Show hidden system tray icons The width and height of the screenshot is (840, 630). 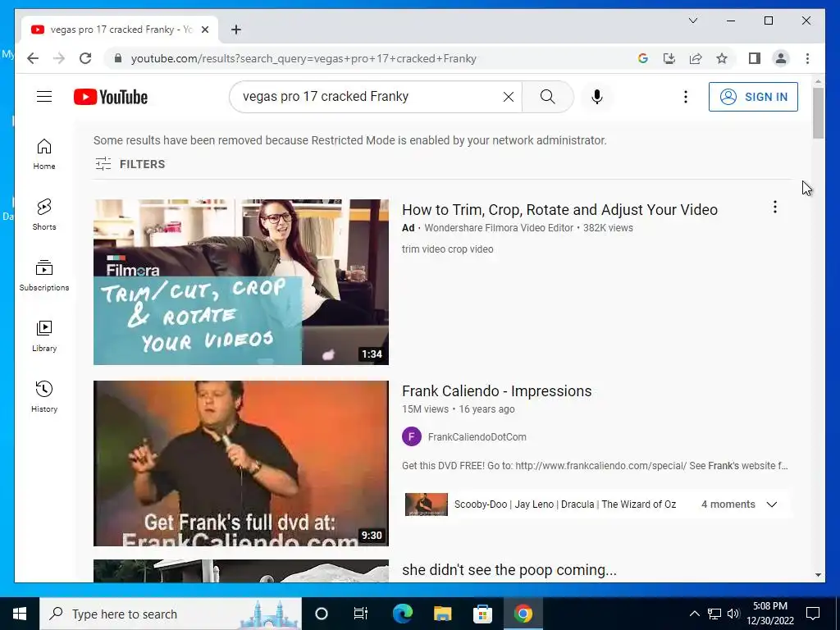tap(694, 614)
